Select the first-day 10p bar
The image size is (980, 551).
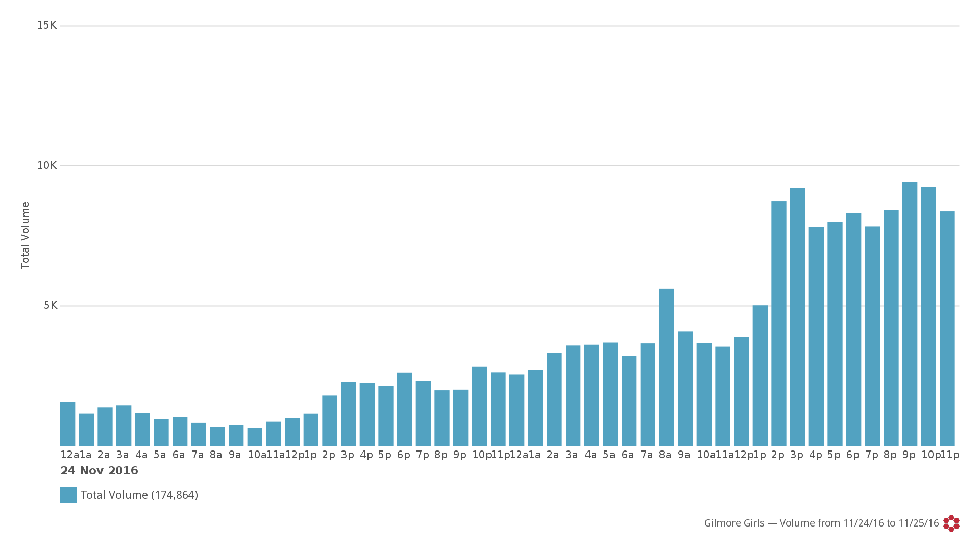click(x=479, y=407)
